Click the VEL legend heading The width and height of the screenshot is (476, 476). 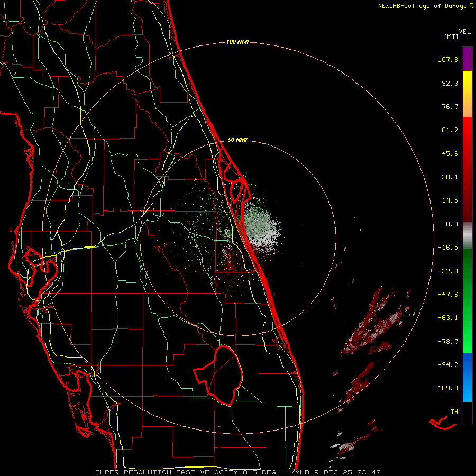[464, 32]
